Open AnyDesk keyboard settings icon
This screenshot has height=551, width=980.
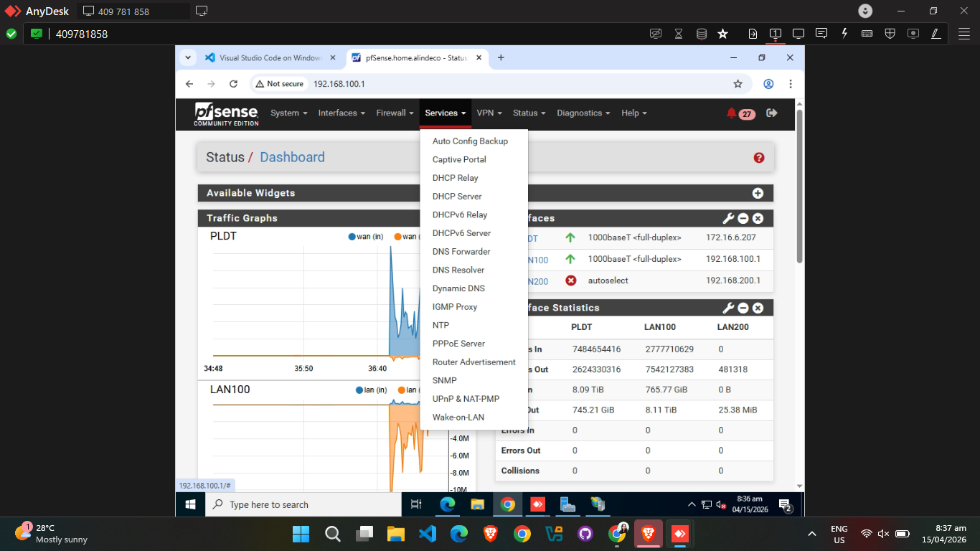867,34
